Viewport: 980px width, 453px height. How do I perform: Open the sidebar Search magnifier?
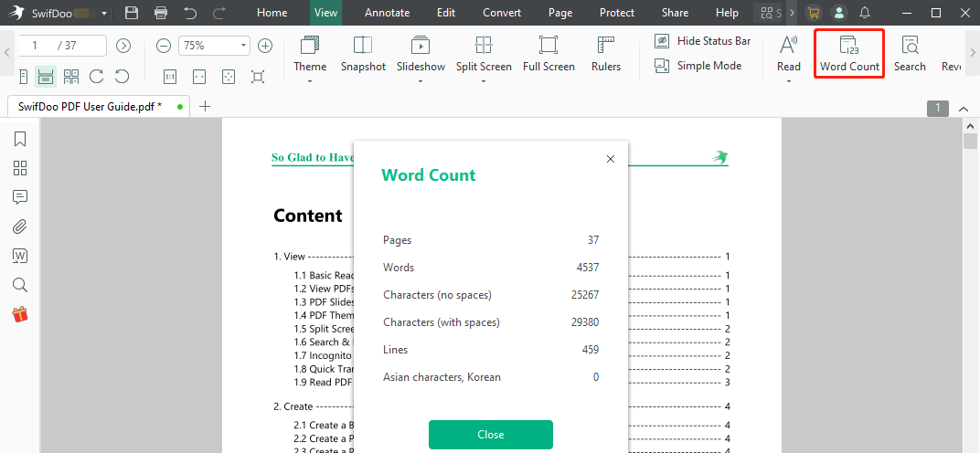(x=20, y=285)
